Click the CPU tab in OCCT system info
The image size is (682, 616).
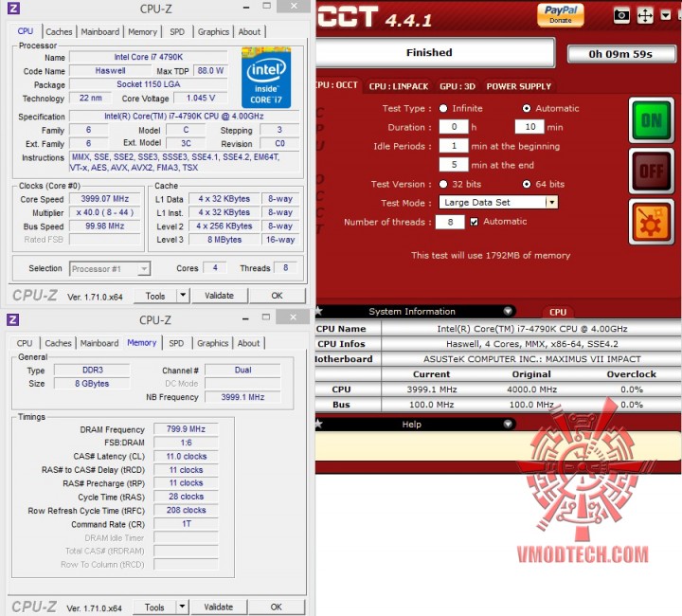click(x=558, y=312)
